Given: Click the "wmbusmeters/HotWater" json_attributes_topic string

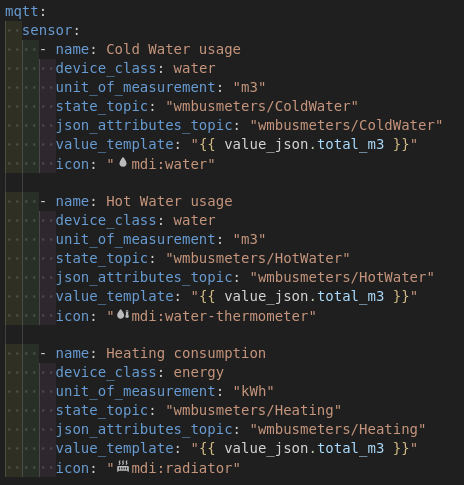Looking at the screenshot, I should pyautogui.click(x=342, y=277).
